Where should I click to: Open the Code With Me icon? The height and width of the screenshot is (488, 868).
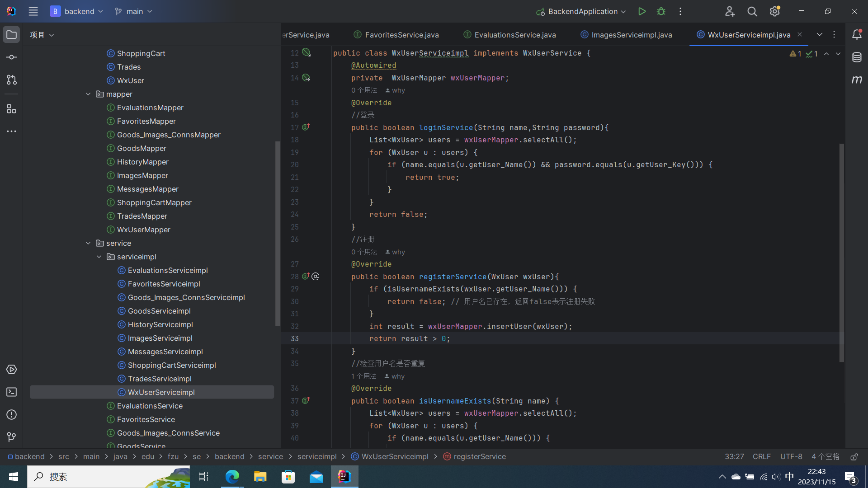click(730, 11)
